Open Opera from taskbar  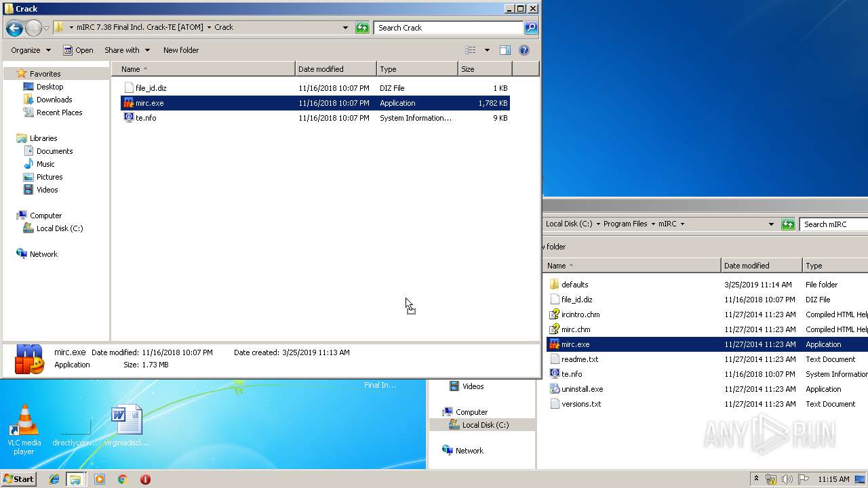pyautogui.click(x=145, y=479)
